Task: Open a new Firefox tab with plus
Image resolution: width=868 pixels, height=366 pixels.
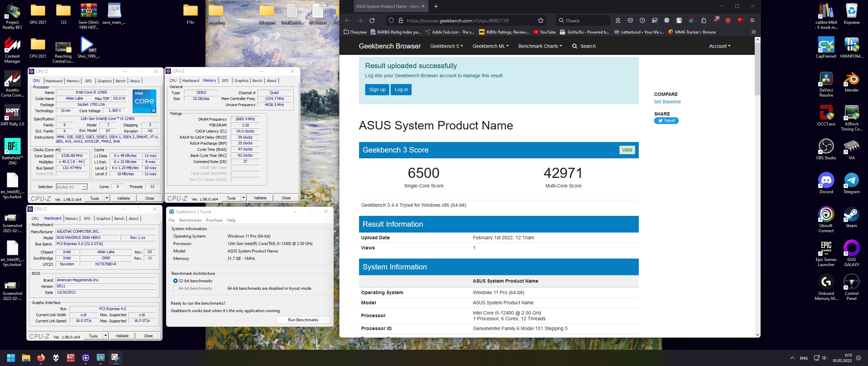Action: click(436, 6)
